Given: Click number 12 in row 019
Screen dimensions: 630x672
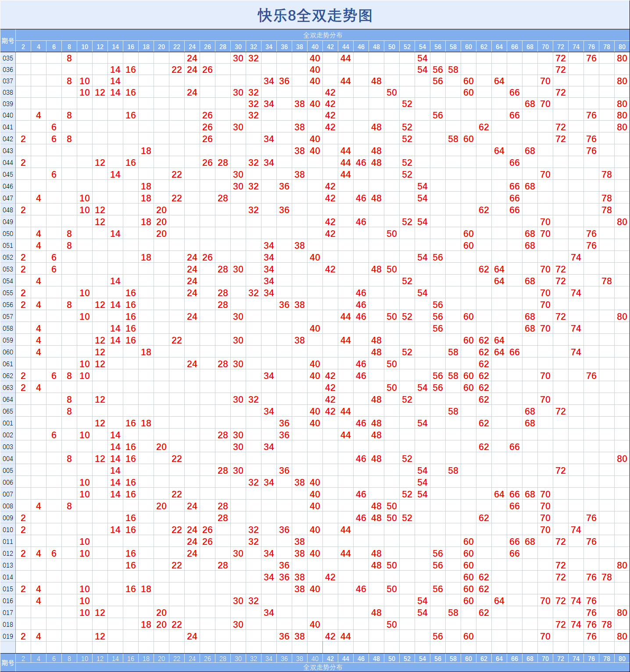Looking at the screenshot, I should [x=100, y=636].
